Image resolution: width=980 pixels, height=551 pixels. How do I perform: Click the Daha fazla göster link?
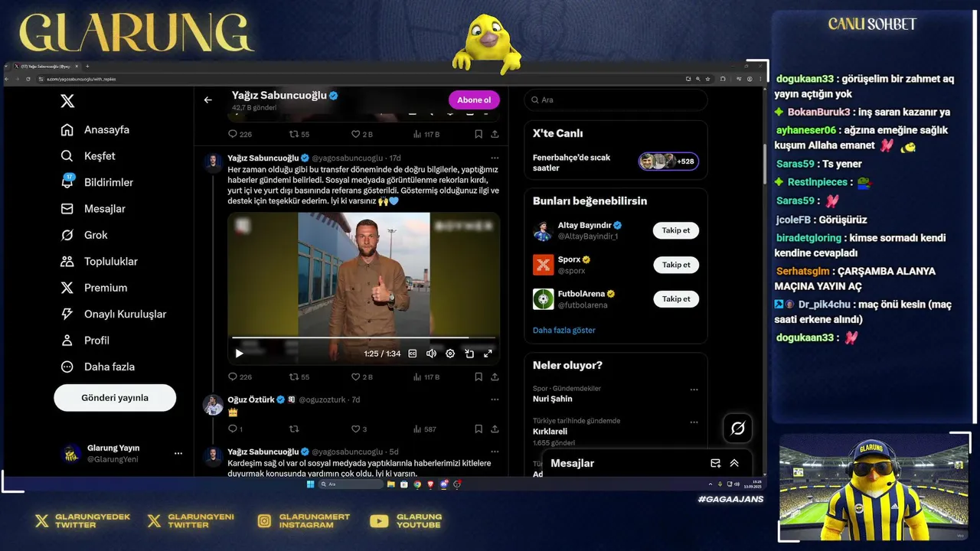click(564, 331)
